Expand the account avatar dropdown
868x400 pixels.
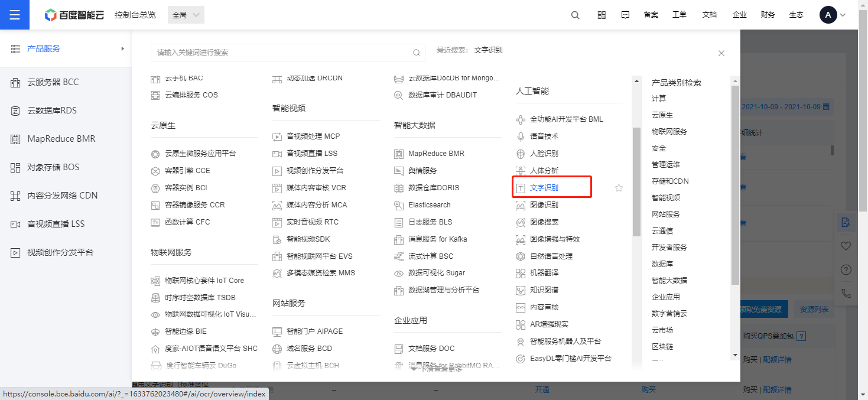[x=830, y=14]
